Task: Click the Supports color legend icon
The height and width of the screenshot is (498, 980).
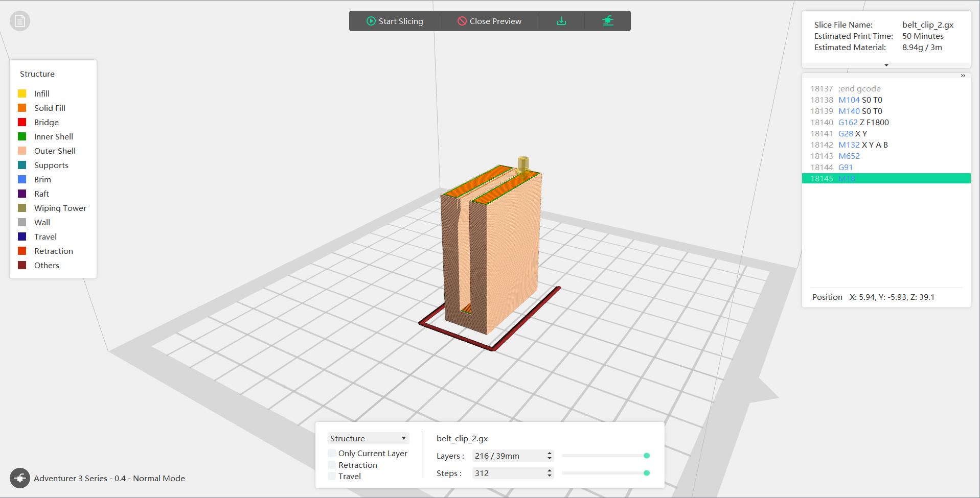Action: pos(22,165)
